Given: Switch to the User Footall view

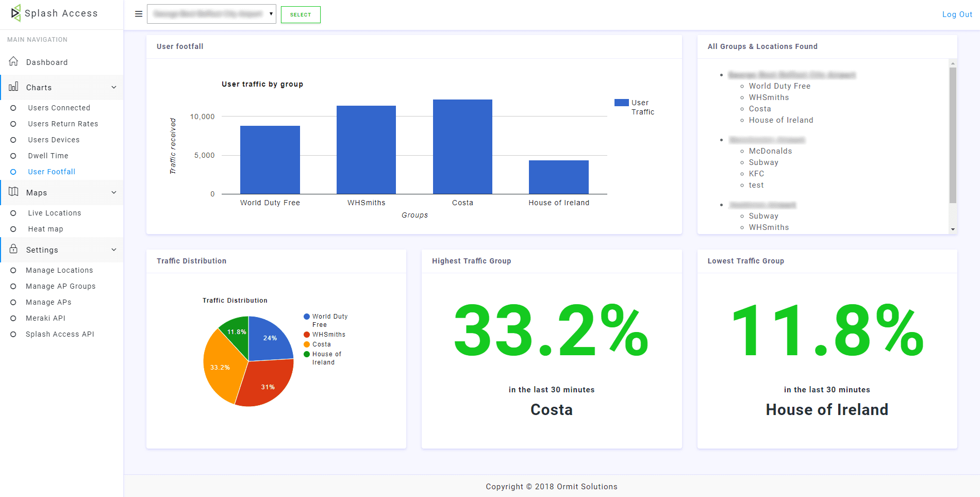Looking at the screenshot, I should pyautogui.click(x=51, y=171).
